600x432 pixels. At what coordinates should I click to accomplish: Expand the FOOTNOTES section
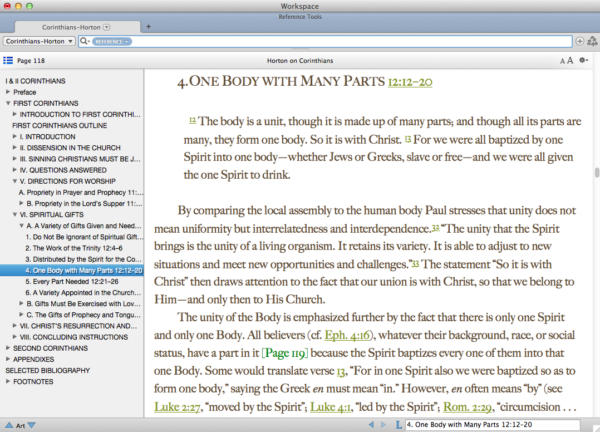tap(8, 381)
